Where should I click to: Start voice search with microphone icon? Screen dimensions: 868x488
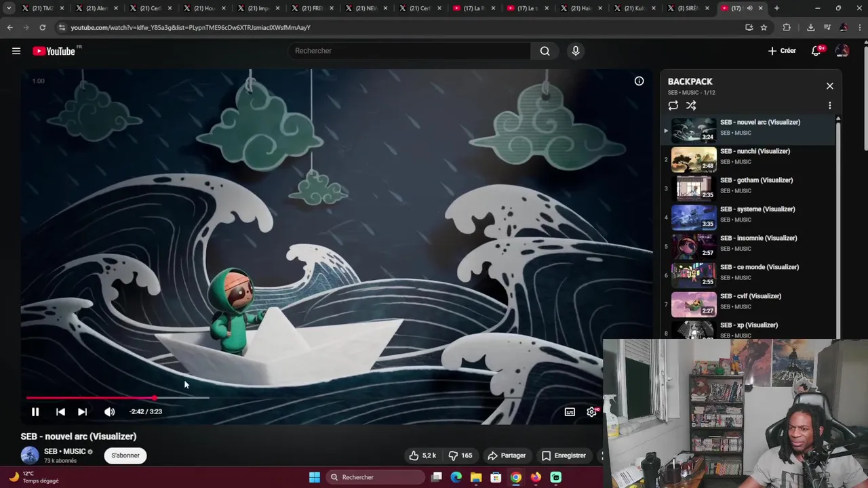pos(576,51)
